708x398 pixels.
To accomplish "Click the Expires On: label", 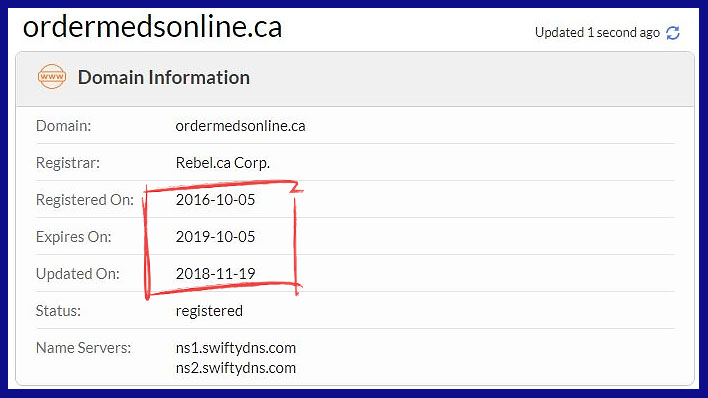I will click(x=74, y=237).
